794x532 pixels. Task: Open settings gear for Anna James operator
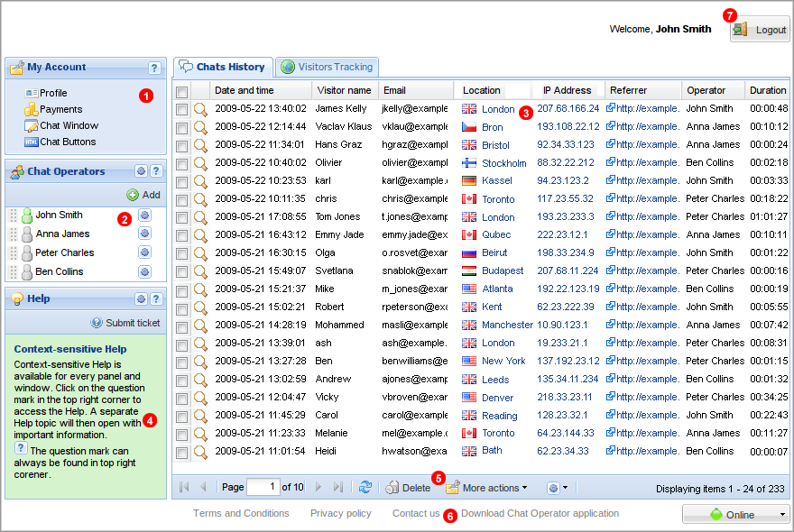[x=145, y=234]
